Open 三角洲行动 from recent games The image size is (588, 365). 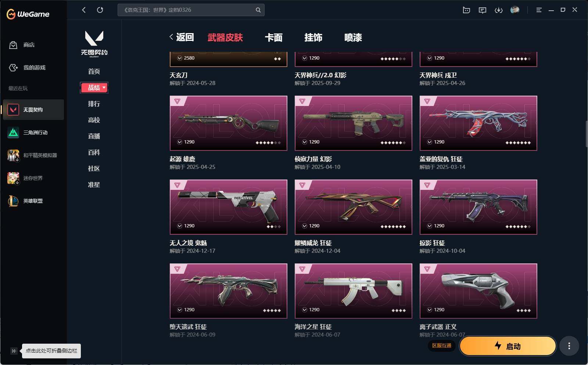click(x=33, y=132)
